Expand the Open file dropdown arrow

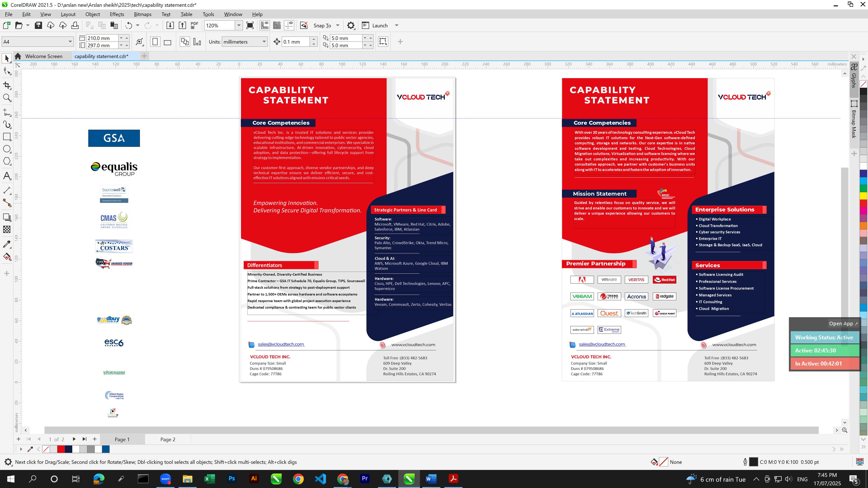pos(28,26)
